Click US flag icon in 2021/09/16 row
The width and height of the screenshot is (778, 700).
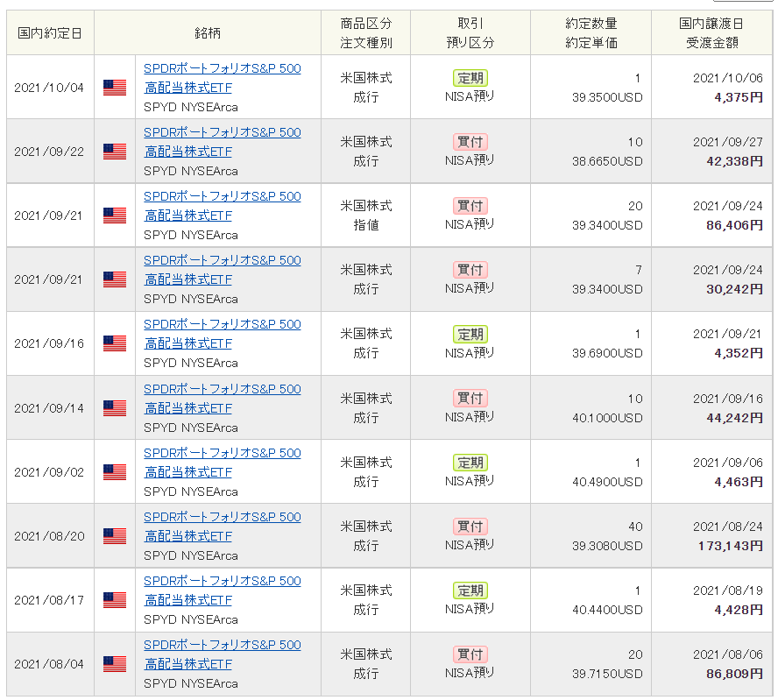tap(115, 343)
